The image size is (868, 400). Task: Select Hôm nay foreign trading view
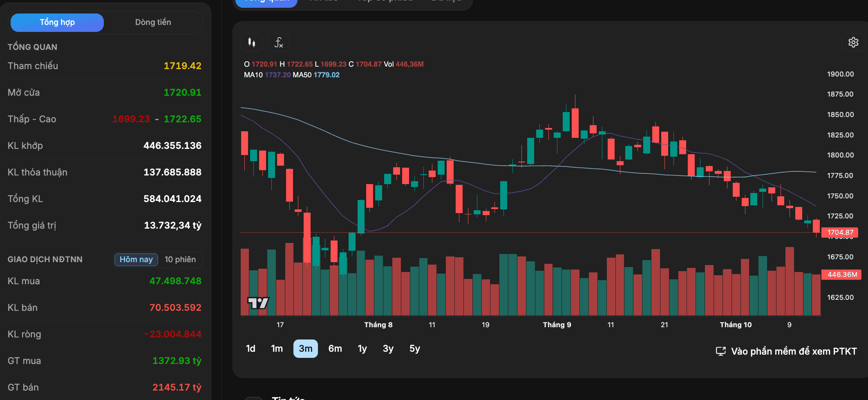pos(136,259)
